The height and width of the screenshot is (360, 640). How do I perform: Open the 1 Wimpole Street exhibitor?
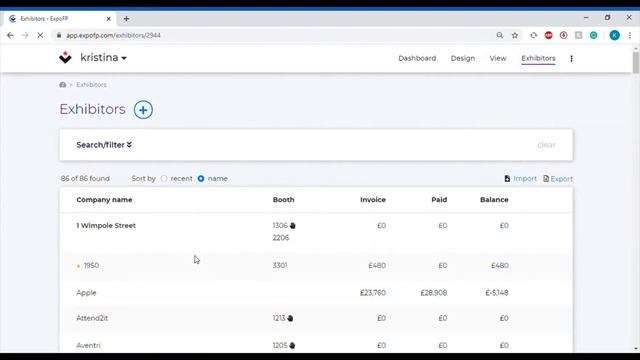tap(106, 226)
